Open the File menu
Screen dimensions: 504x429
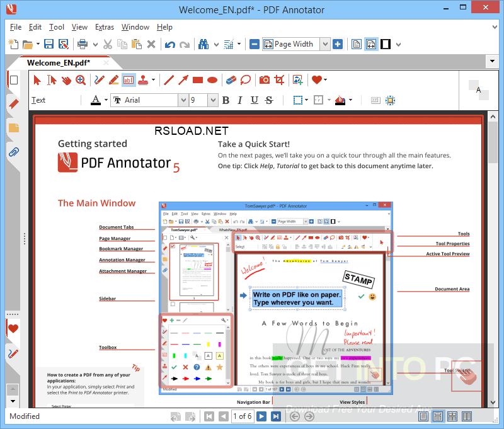coord(16,27)
